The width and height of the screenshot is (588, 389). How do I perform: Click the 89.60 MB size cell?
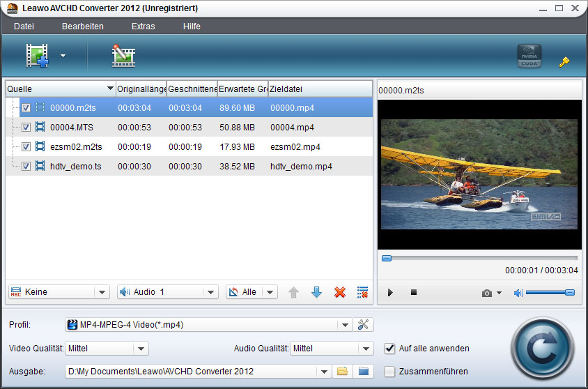(237, 108)
